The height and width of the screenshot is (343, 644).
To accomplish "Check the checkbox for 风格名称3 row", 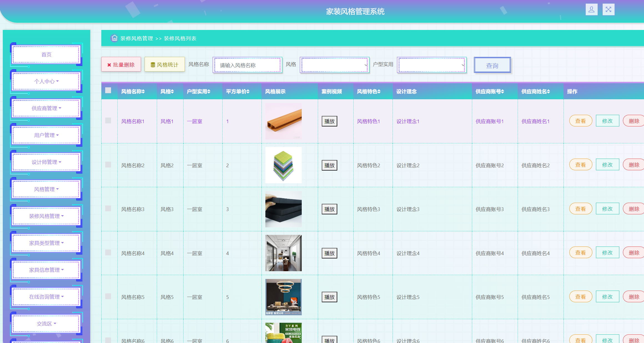I will pyautogui.click(x=108, y=209).
